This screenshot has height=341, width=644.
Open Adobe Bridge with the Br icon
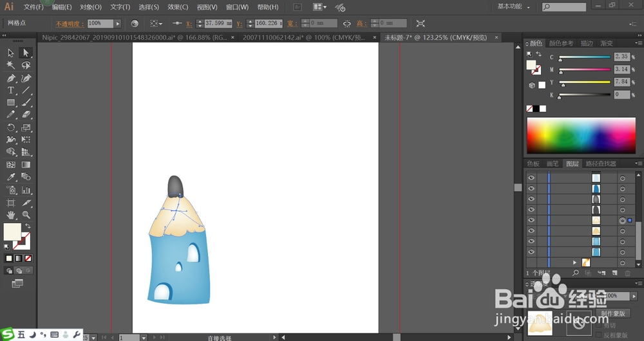coord(298,7)
